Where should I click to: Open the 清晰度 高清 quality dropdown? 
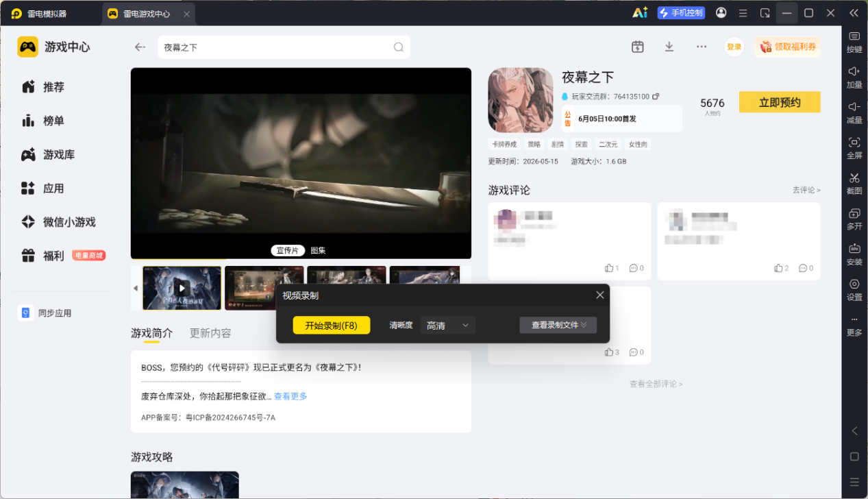447,326
